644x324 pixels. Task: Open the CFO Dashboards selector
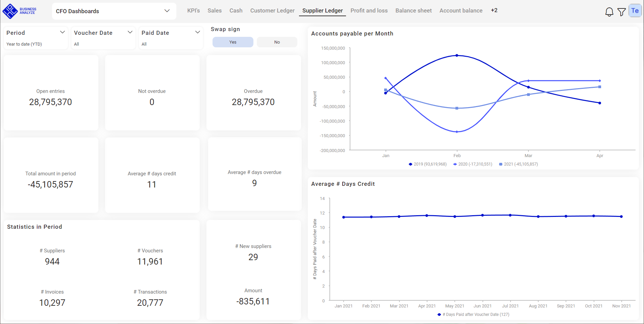[x=114, y=11]
